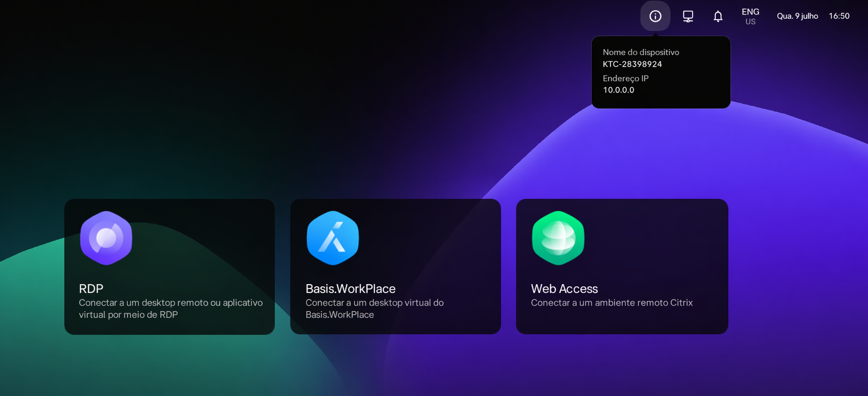Click the device info icon
The width and height of the screenshot is (868, 396).
(655, 16)
